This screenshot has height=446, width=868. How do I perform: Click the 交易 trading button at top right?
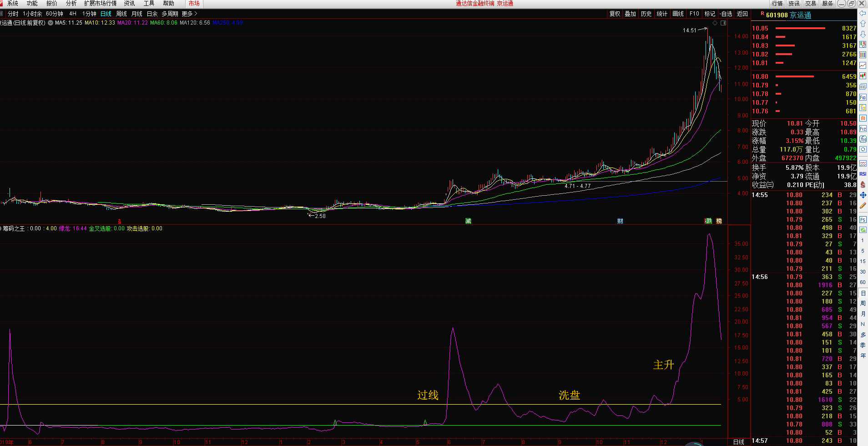(x=811, y=3)
